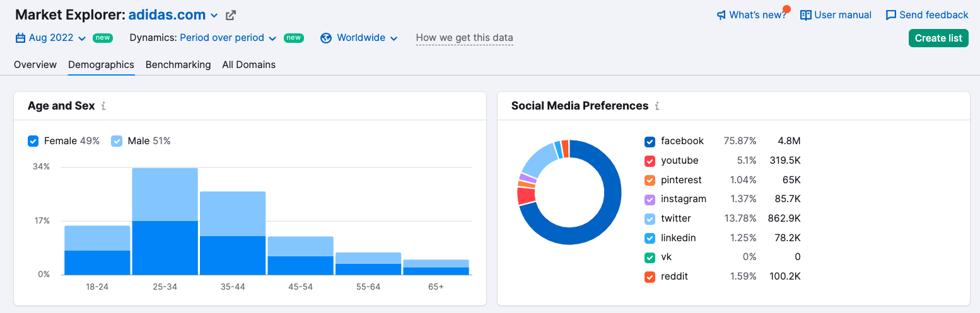Switch to the Benchmarking tab
This screenshot has height=313, width=980.
pyautogui.click(x=178, y=64)
